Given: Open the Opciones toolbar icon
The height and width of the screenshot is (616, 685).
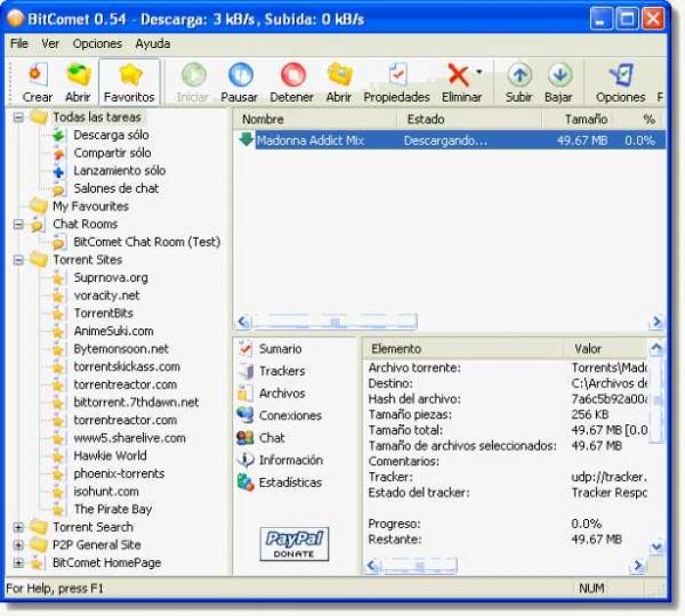Looking at the screenshot, I should click(x=620, y=82).
